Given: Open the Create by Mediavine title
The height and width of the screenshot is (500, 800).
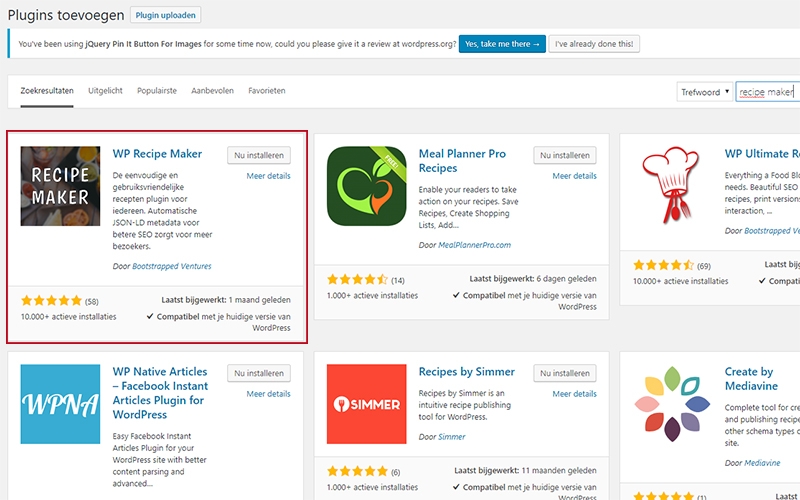Looking at the screenshot, I should (751, 379).
